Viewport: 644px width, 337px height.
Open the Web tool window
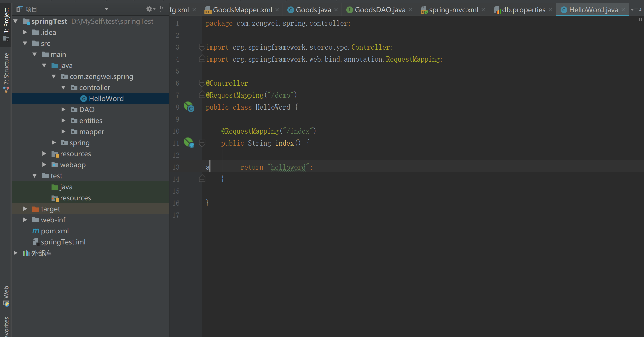(x=6, y=296)
